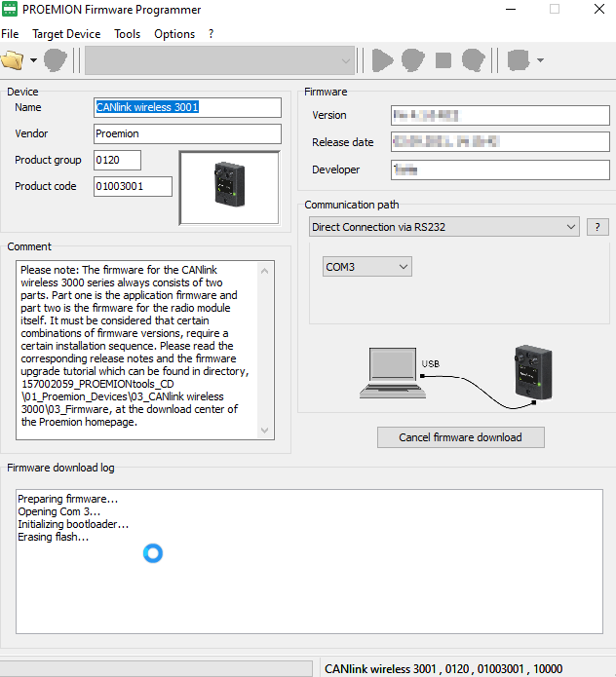
Task: Open the wide greyed-out toolbar combo box
Action: click(219, 60)
